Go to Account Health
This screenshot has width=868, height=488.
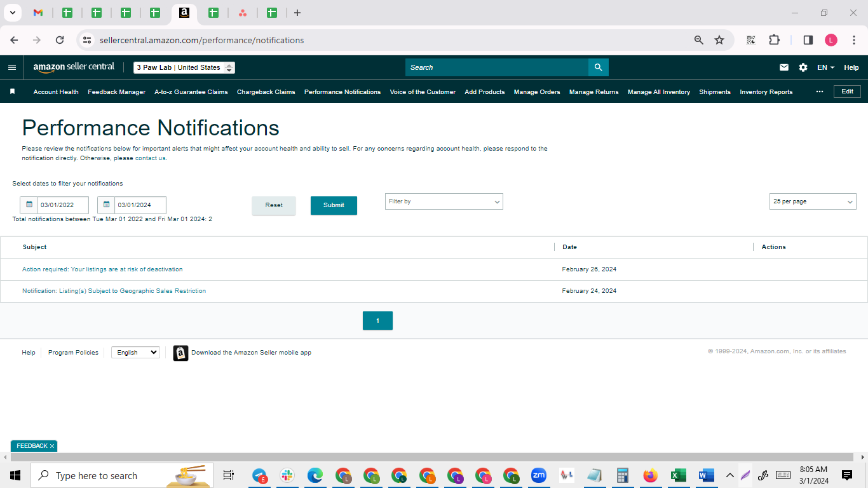[56, 91]
